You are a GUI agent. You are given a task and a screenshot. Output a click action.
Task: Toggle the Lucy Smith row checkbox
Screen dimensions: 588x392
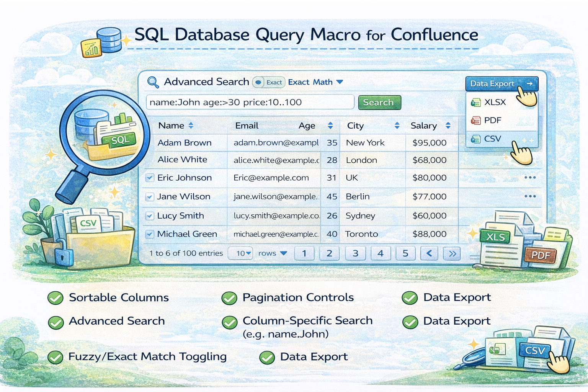(x=150, y=216)
